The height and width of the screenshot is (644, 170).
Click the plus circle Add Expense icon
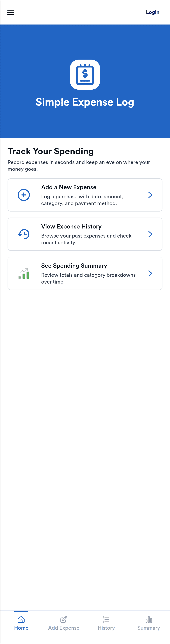click(x=24, y=195)
